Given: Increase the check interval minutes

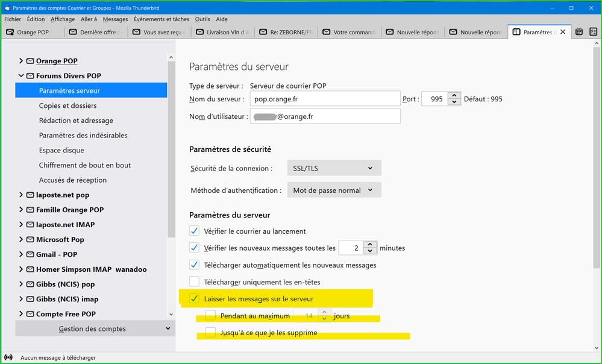Looking at the screenshot, I should click(370, 245).
